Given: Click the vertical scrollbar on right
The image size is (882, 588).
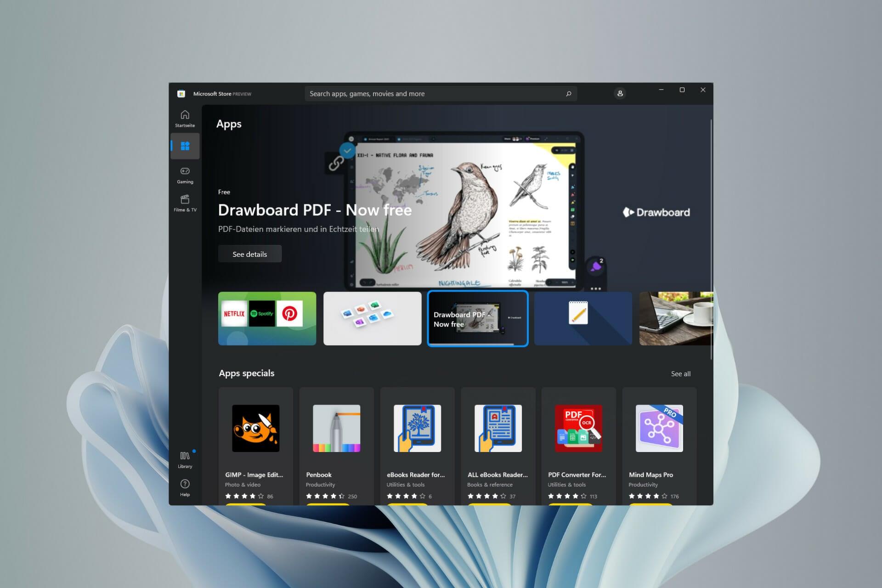Looking at the screenshot, I should (x=711, y=239).
